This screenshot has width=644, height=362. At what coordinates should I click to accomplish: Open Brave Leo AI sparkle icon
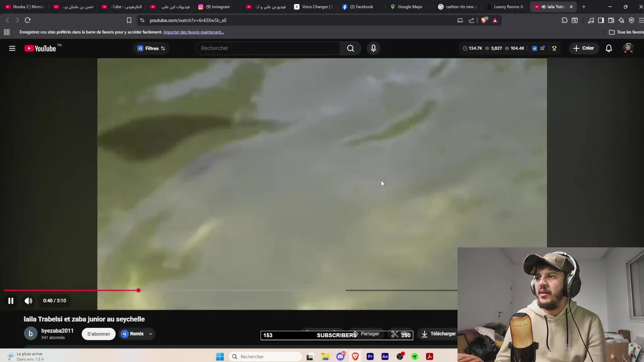click(x=621, y=20)
